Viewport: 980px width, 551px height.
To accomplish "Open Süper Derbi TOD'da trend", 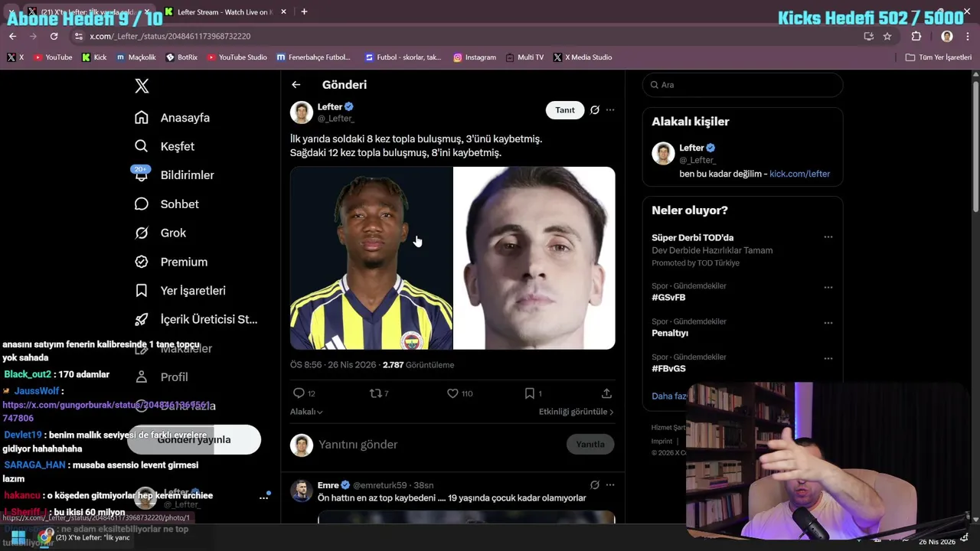I will pos(692,237).
